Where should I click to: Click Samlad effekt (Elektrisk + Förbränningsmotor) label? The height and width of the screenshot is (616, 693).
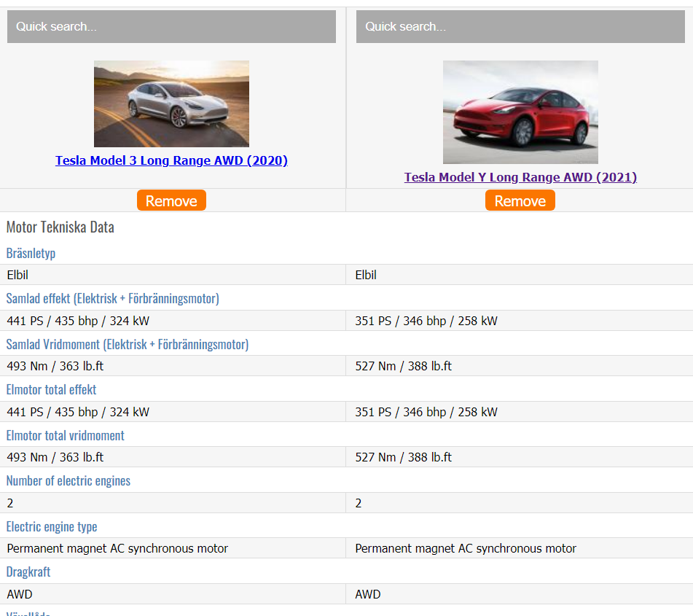tap(113, 298)
